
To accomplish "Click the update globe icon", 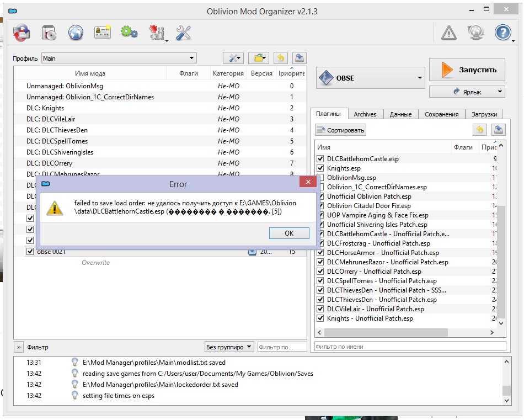I will coord(476,33).
